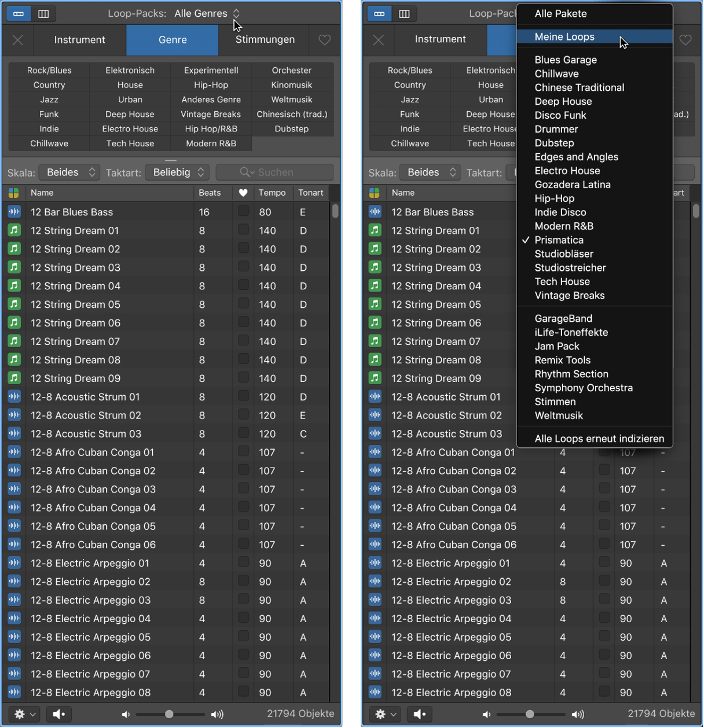Click the loop type filter icon above list
The width and height of the screenshot is (704, 728).
pyautogui.click(x=14, y=193)
